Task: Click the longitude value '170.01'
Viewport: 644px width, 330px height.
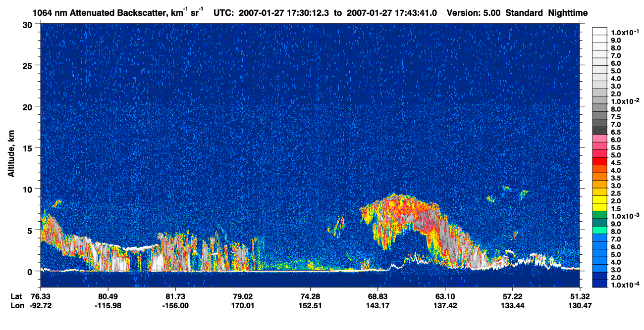Action: [242, 305]
